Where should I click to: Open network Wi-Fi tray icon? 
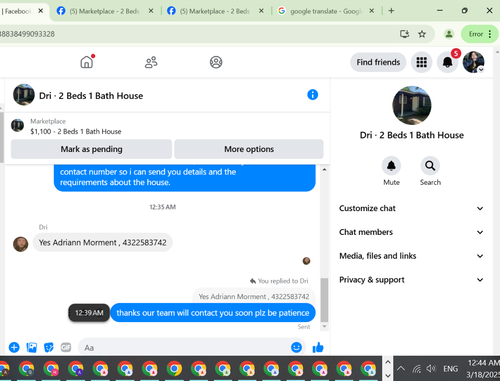point(416,369)
